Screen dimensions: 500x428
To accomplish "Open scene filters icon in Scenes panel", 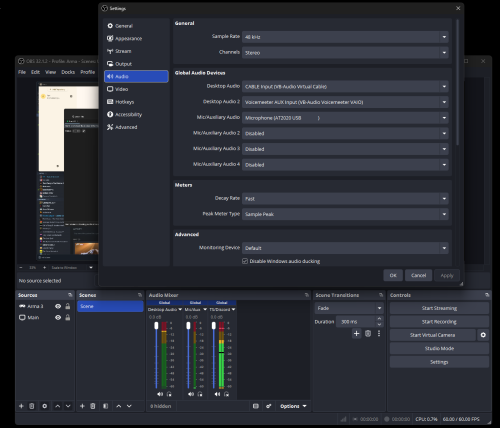I will pyautogui.click(x=105, y=406).
